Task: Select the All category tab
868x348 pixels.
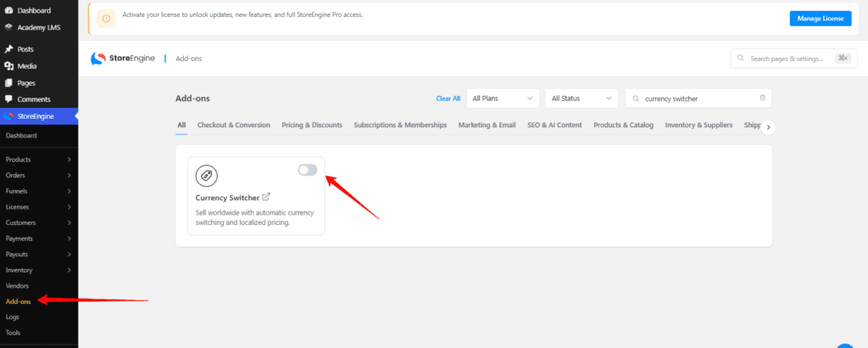Action: pos(181,126)
